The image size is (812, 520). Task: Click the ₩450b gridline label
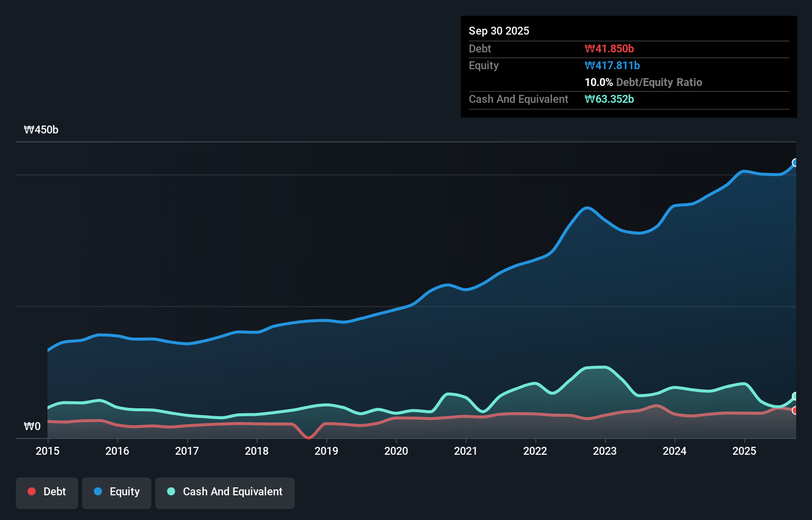41,130
